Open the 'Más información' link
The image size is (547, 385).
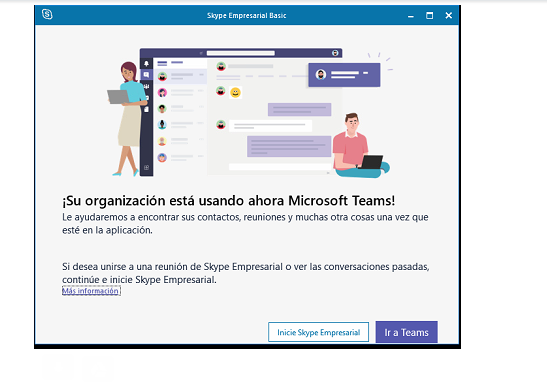91,291
